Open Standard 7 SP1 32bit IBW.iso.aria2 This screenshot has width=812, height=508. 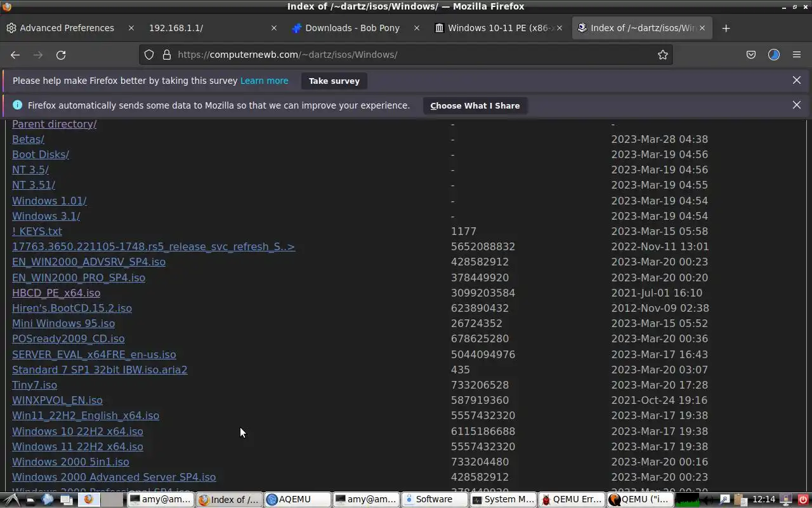coord(100,370)
